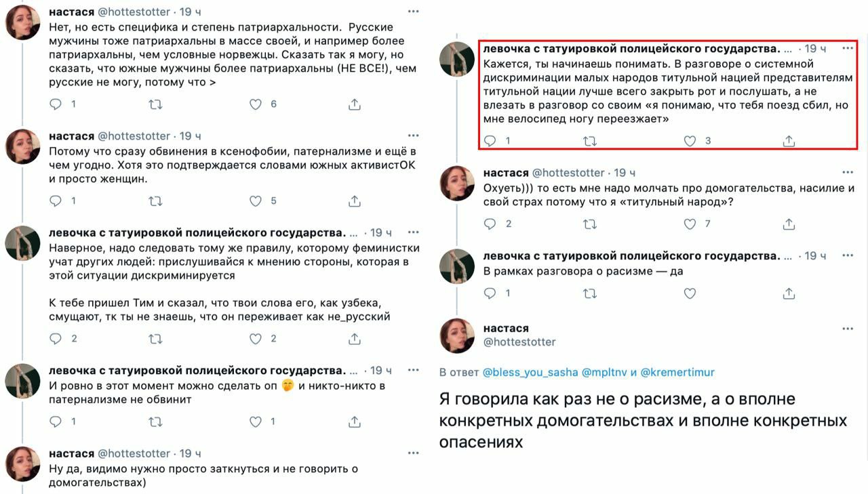Share the 'В рамках разговора о расизме' tweet
Image resolution: width=868 pixels, height=494 pixels.
(x=789, y=293)
